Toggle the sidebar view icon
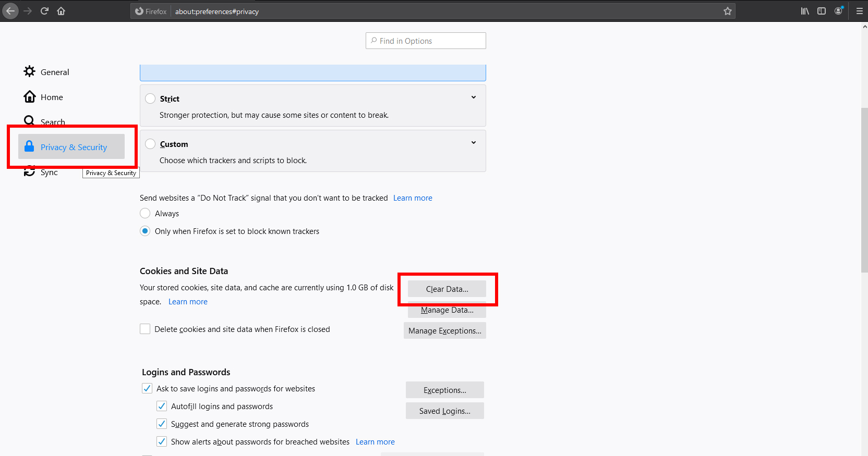 pyautogui.click(x=822, y=11)
